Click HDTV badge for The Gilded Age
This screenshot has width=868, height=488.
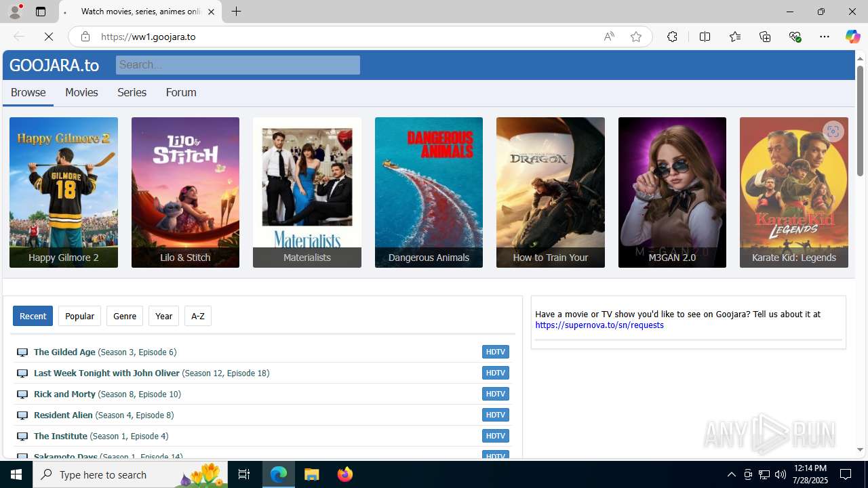[x=496, y=352]
